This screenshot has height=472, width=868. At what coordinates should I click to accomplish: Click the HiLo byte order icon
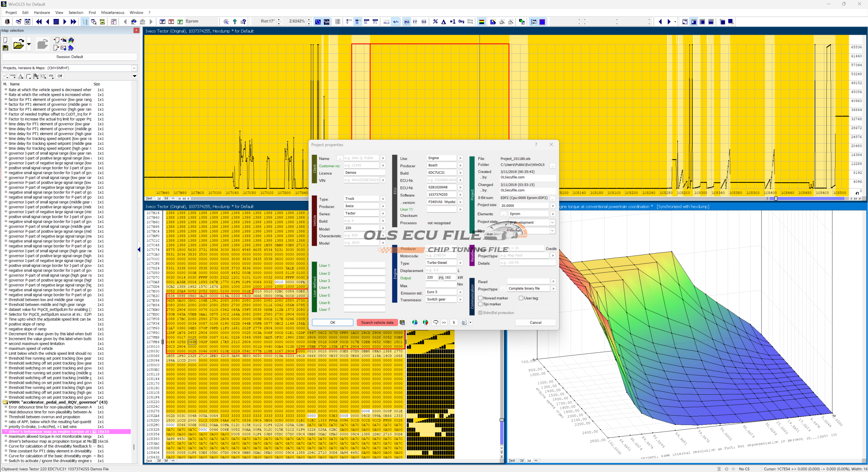pyautogui.click(x=387, y=22)
